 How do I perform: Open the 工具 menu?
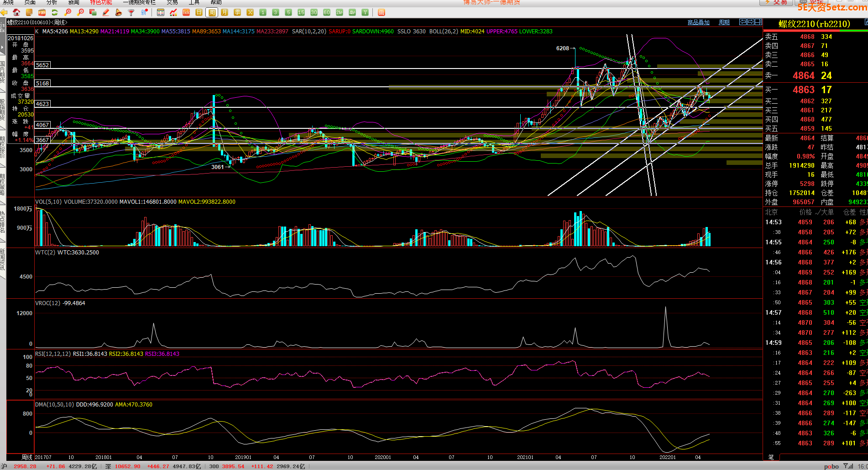pyautogui.click(x=194, y=2)
